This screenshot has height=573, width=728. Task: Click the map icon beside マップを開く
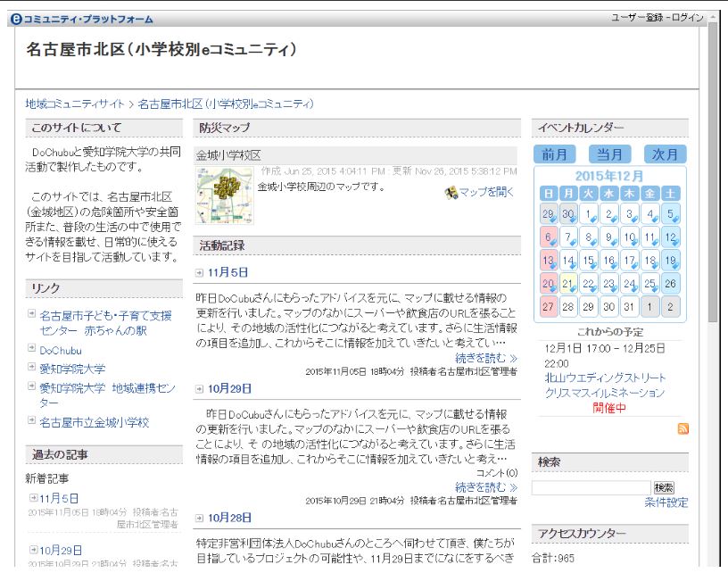[451, 192]
